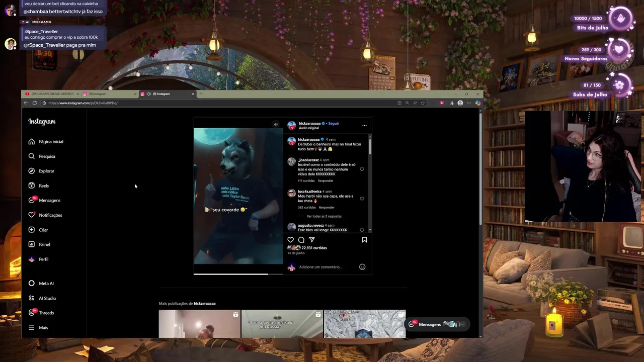Click Seguir to follow hickzeraaaaa
This screenshot has width=644, height=362.
[x=334, y=123]
